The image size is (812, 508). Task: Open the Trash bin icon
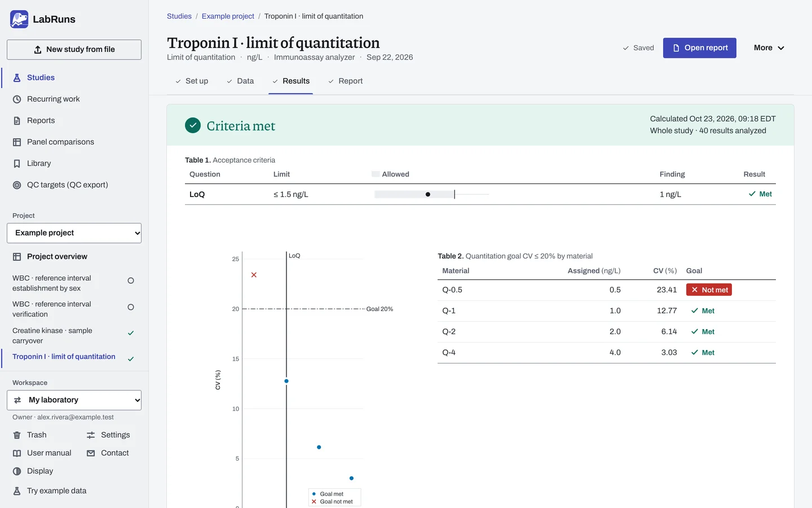[x=17, y=435]
